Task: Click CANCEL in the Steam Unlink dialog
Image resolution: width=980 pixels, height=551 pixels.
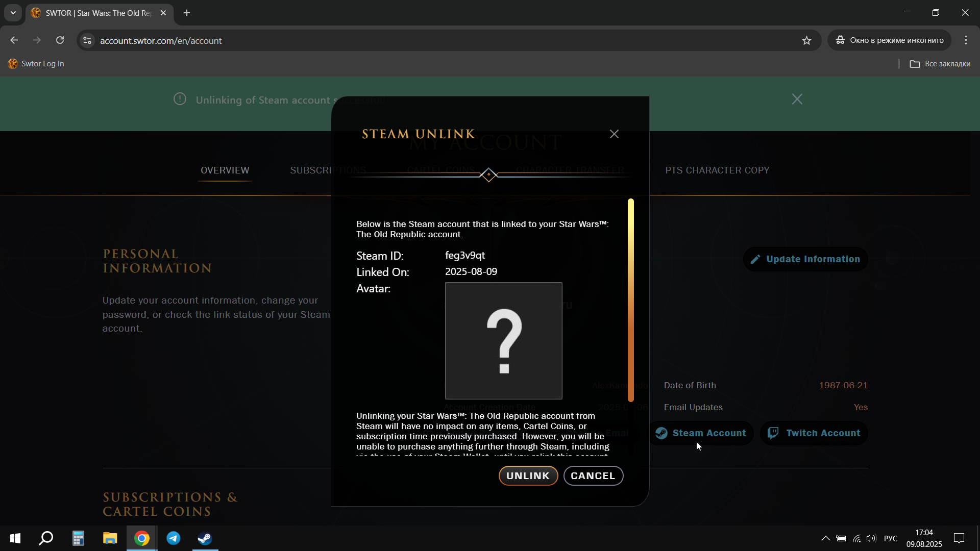Action: pyautogui.click(x=593, y=475)
